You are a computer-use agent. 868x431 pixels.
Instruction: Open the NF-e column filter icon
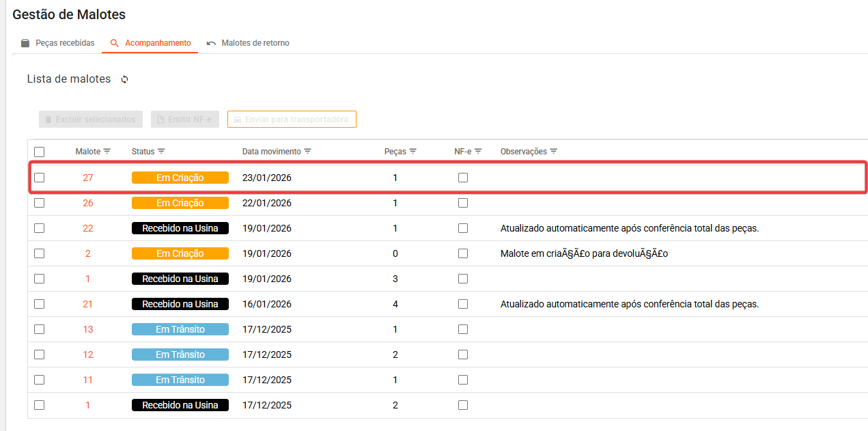pos(478,151)
